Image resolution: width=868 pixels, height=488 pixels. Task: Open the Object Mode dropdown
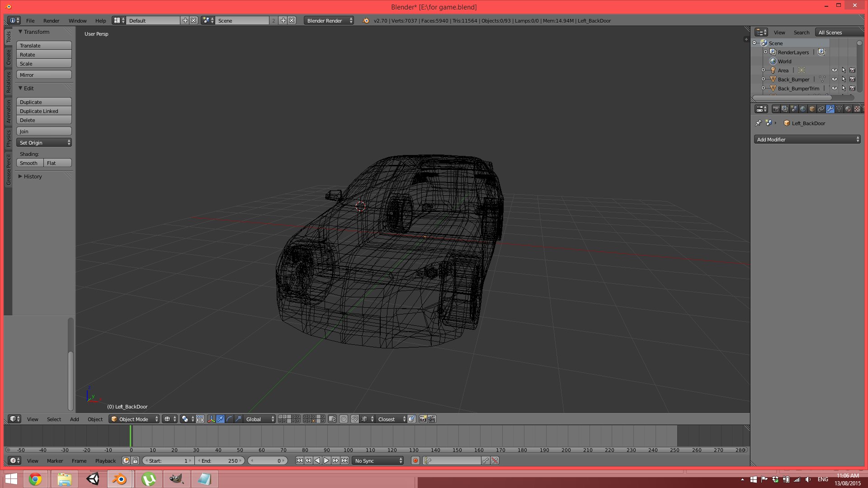coord(134,419)
